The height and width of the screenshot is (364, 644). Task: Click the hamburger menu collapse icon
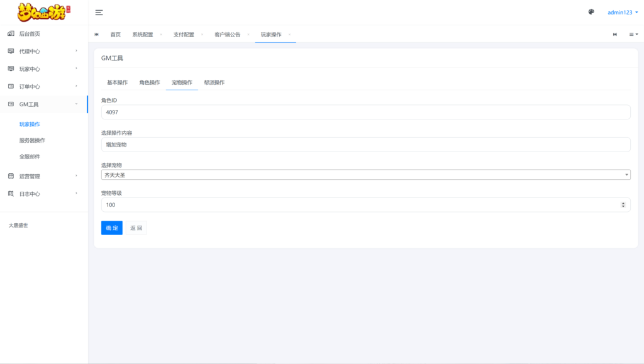[99, 13]
